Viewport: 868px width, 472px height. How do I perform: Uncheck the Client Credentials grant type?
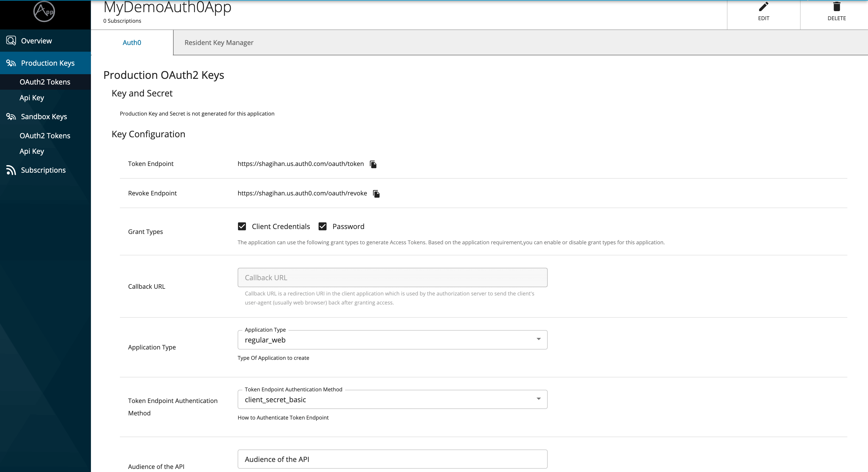pyautogui.click(x=242, y=226)
